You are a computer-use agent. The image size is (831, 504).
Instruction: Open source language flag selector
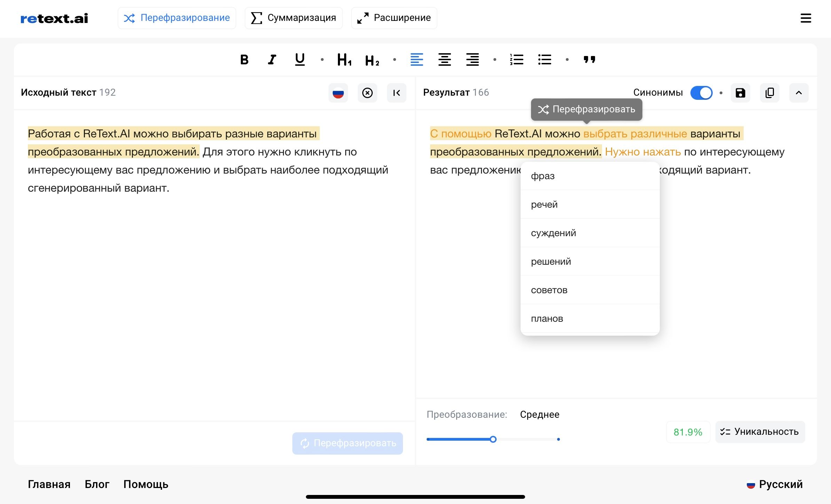[x=338, y=93]
